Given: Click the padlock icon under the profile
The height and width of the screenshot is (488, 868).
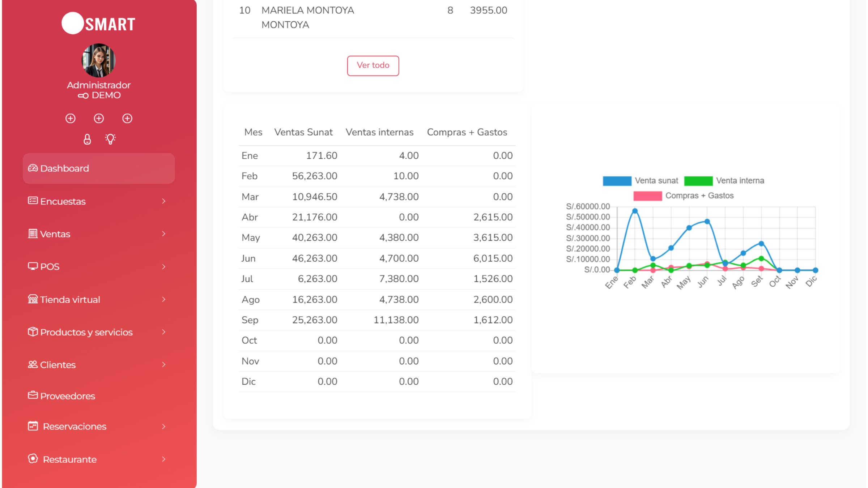Looking at the screenshot, I should tap(87, 139).
